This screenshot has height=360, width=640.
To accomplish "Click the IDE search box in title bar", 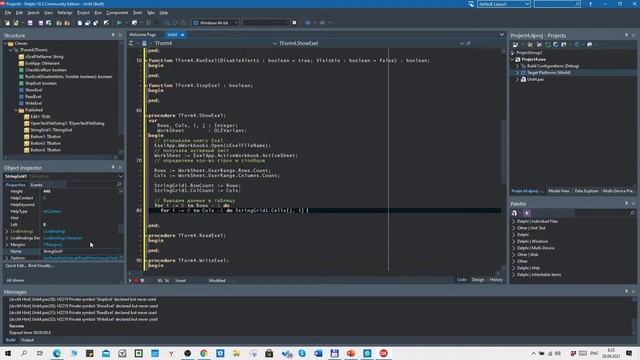I will (x=557, y=4).
